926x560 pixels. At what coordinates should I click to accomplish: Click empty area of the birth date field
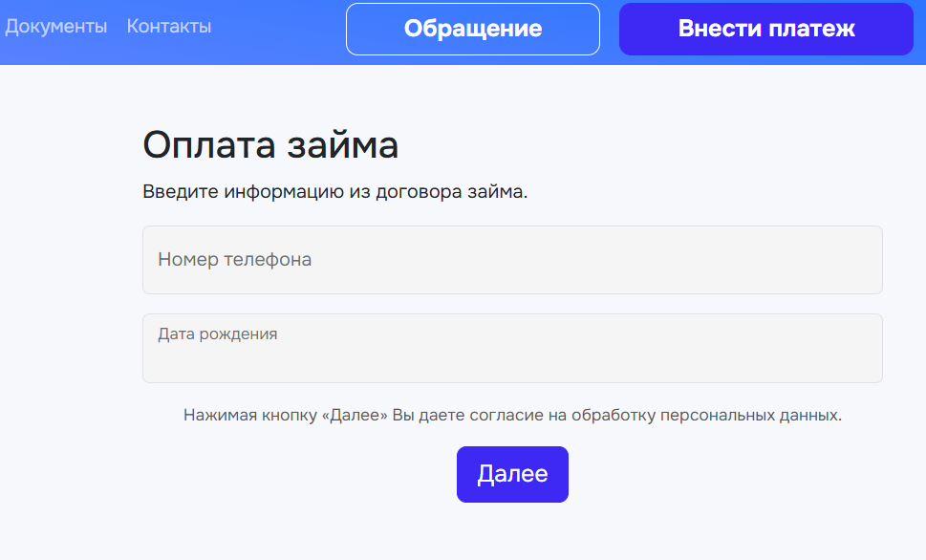531,361
